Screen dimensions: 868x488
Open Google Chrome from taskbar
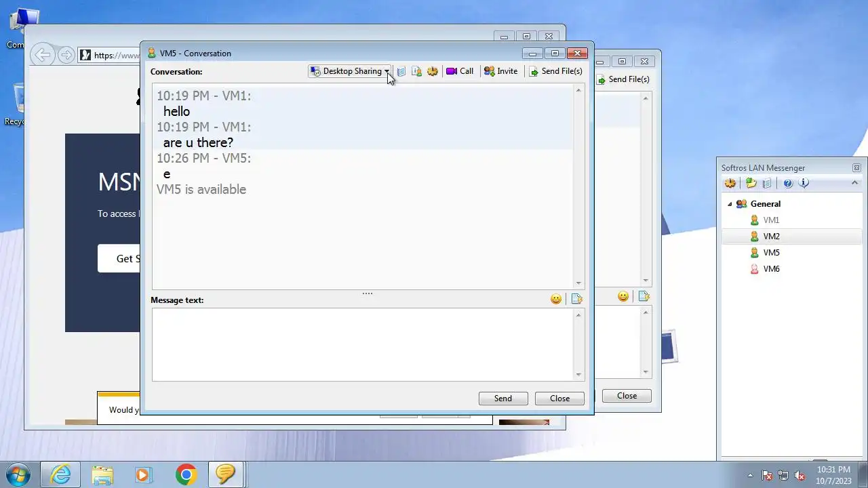(x=186, y=474)
